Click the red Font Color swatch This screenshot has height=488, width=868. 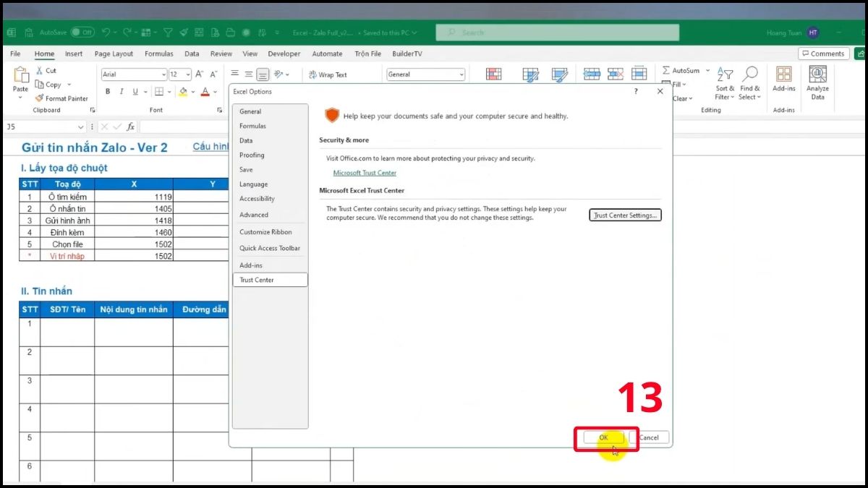[205, 92]
